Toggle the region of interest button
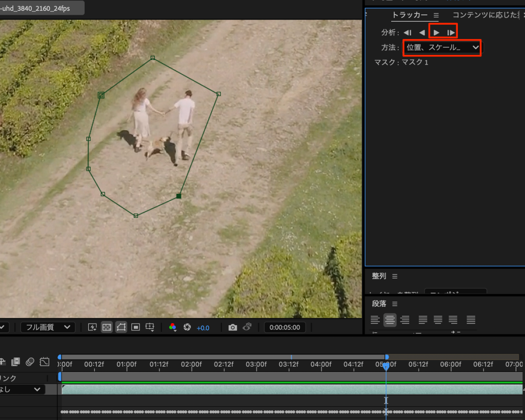Image resolution: width=525 pixels, height=420 pixels. coord(135,327)
